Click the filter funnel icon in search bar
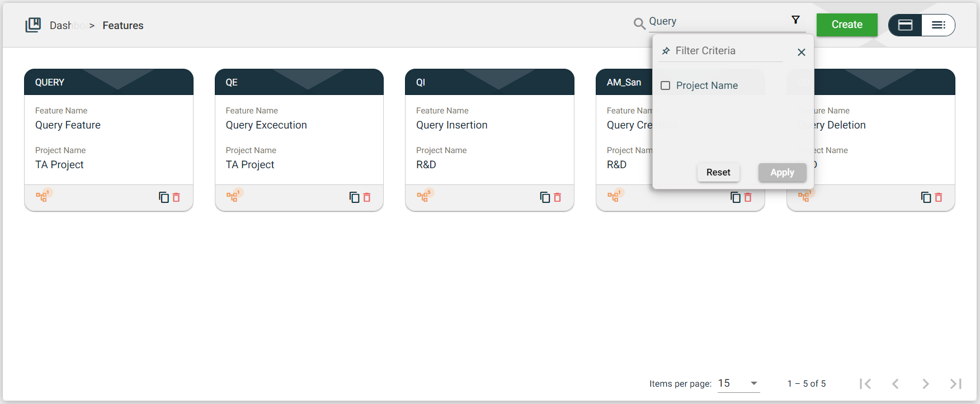Viewport: 980px width, 404px height. tap(795, 20)
